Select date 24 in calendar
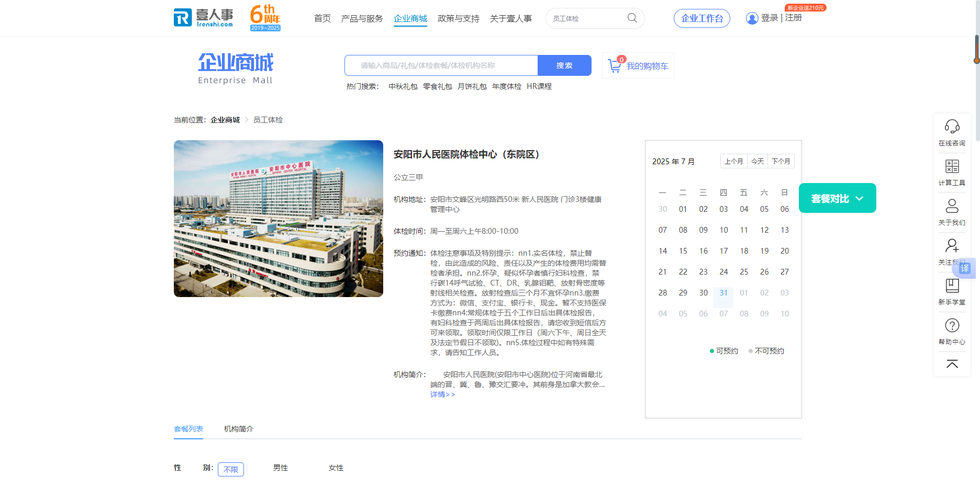Screen dimensions: 980x489 click(723, 272)
